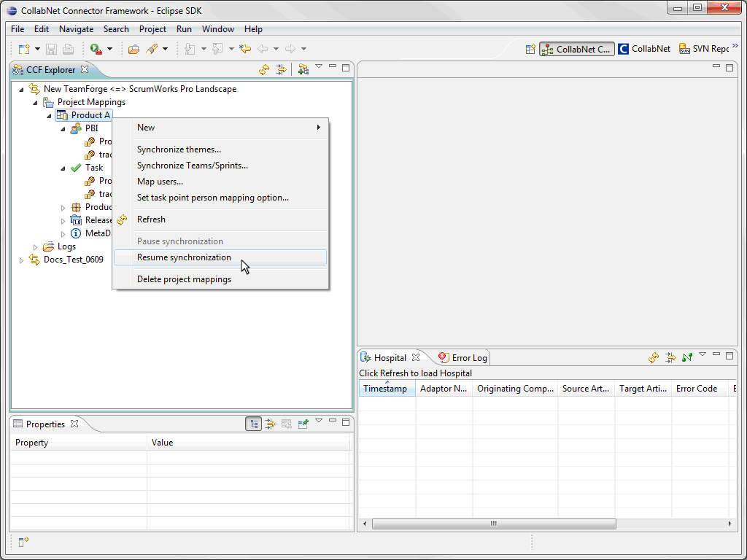Expand the Logs folder node
747x560 pixels.
pyautogui.click(x=35, y=246)
